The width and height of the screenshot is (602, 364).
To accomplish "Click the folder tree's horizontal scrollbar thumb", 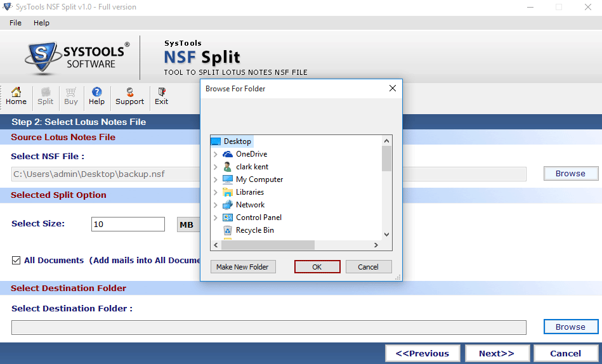I will tap(268, 245).
